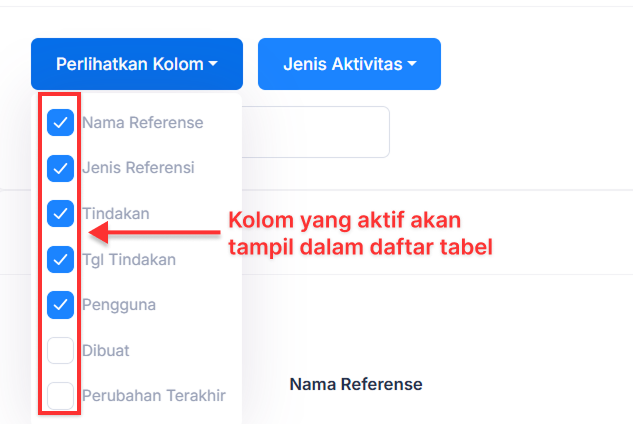Select the Tgl Tindakan menu item text
633x424 pixels.
129,260
